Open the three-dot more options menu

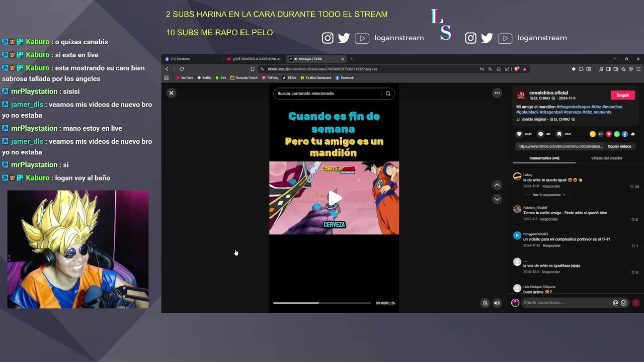[497, 93]
